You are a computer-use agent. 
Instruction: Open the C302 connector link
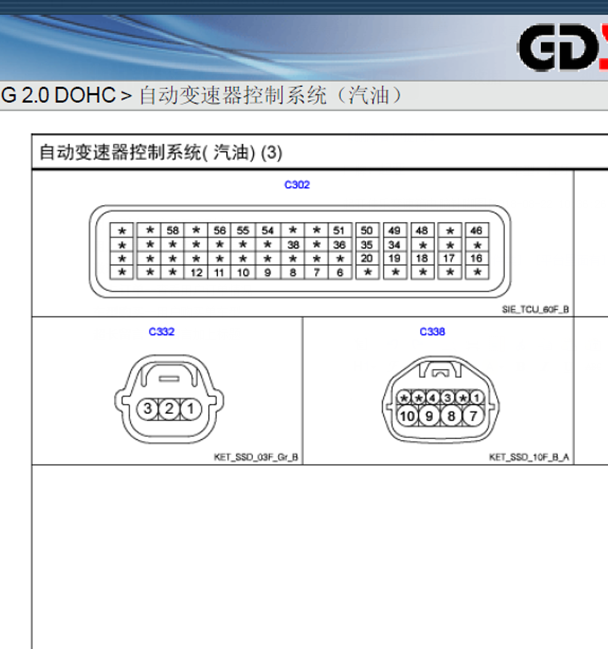point(297,185)
